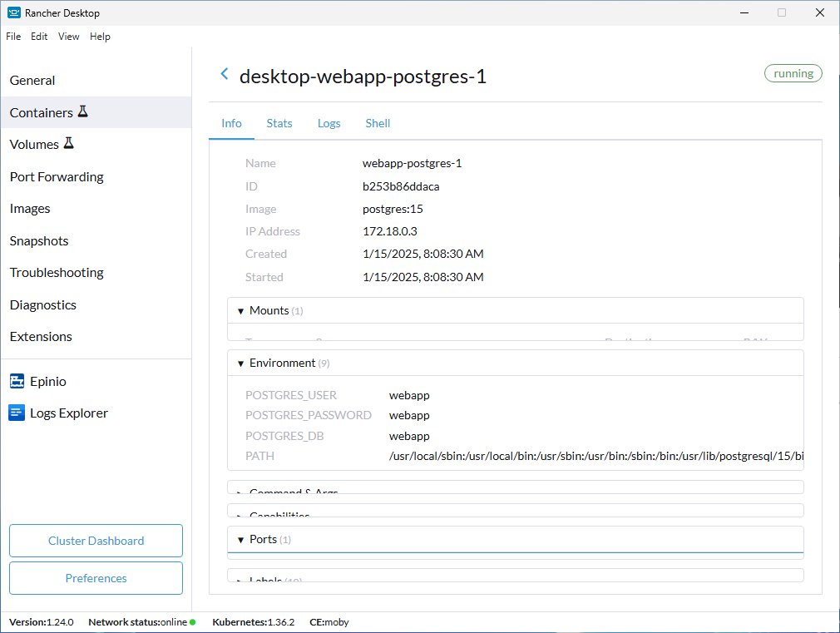Viewport: 840px width, 633px height.
Task: Open the Epinio extension
Action: pyautogui.click(x=96, y=382)
